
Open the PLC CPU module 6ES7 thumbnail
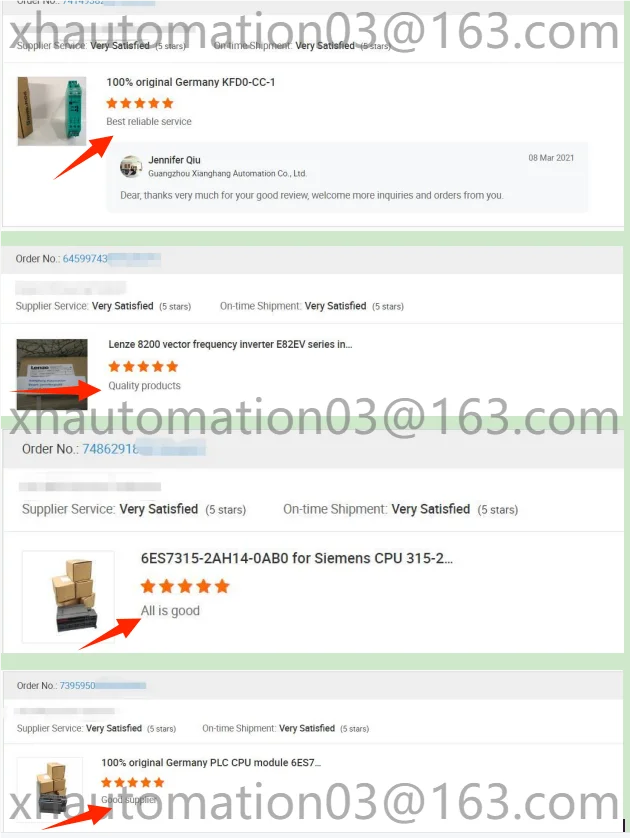(50, 789)
